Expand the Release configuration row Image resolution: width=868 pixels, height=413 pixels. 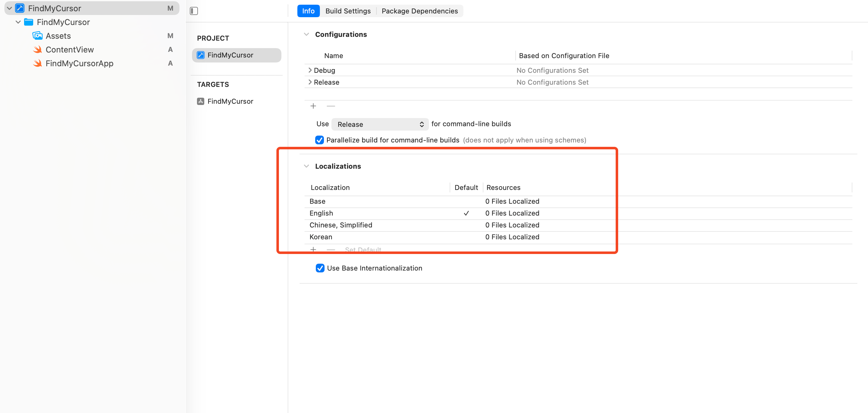point(310,82)
